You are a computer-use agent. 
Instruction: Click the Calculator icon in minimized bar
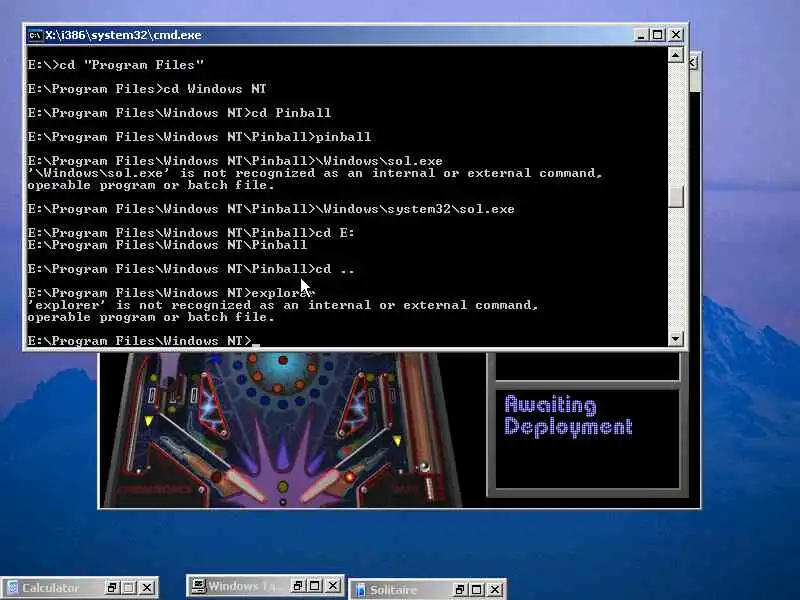[x=13, y=588]
